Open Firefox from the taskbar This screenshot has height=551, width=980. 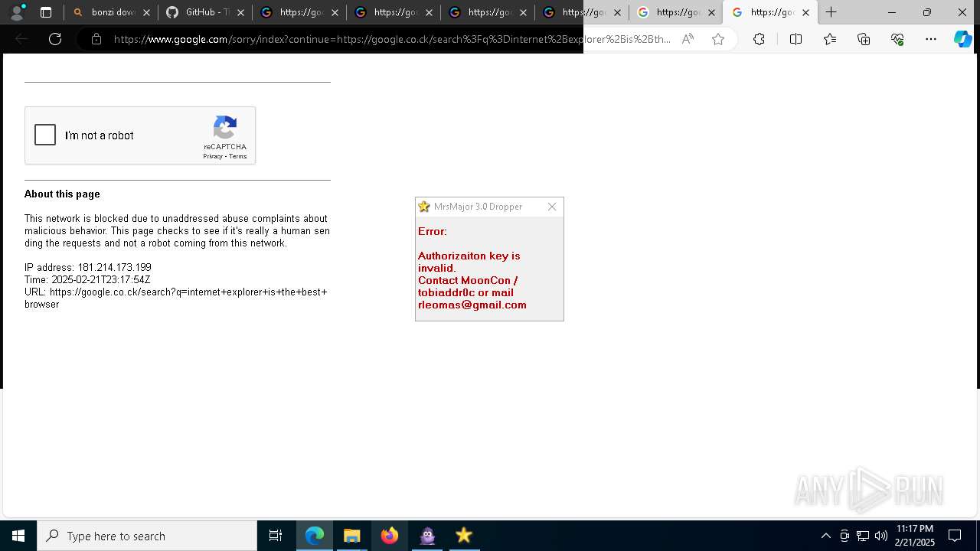pyautogui.click(x=390, y=536)
